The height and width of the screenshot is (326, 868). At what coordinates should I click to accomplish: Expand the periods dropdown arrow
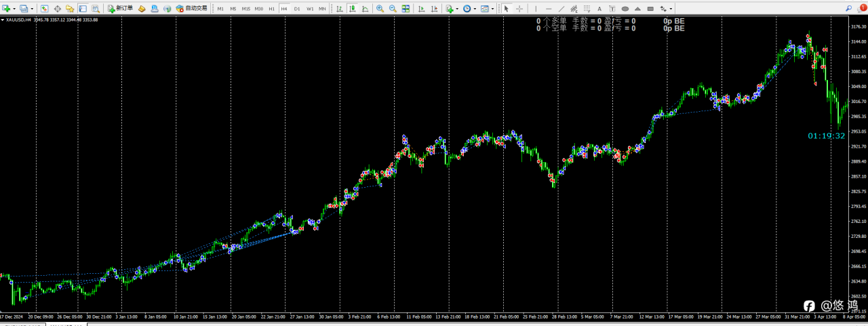click(x=475, y=9)
